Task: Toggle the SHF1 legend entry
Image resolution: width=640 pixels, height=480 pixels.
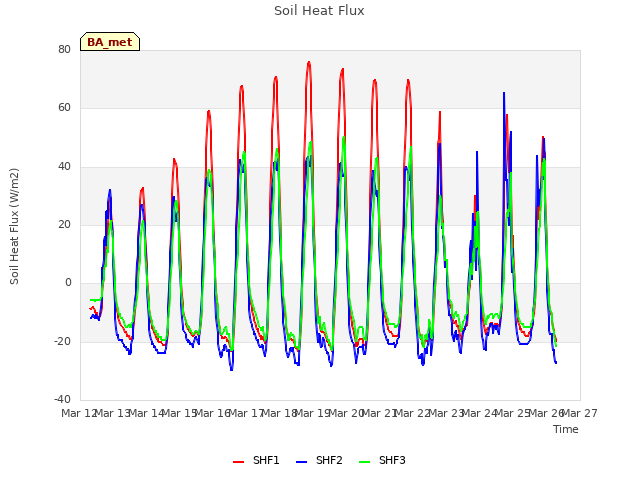Action: point(256,460)
